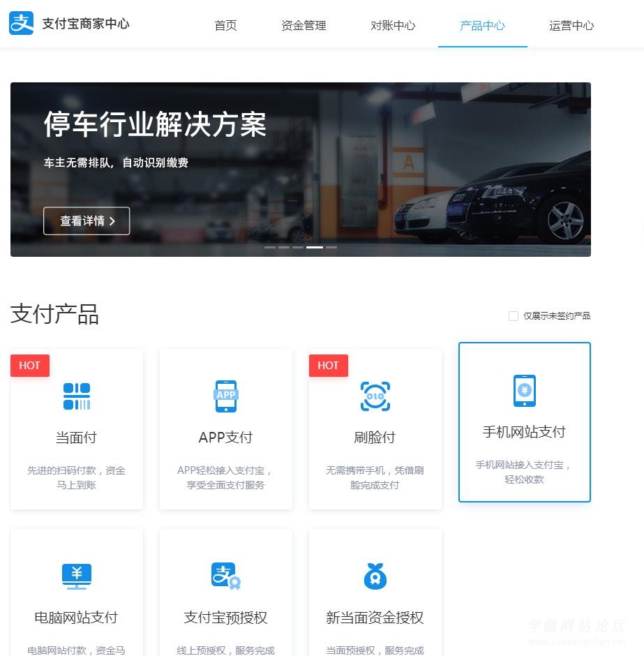Click the parking solution banner image
Viewport: 644px width, 656px height.
point(300,170)
